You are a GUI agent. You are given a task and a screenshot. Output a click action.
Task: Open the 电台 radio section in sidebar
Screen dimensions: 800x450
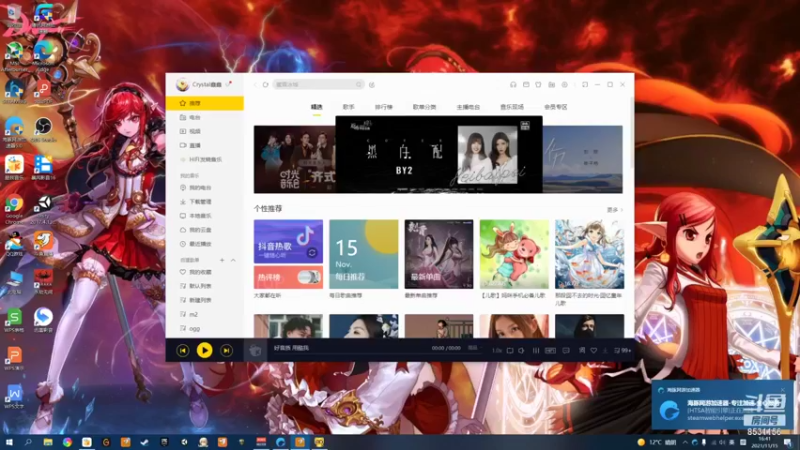pyautogui.click(x=205, y=117)
